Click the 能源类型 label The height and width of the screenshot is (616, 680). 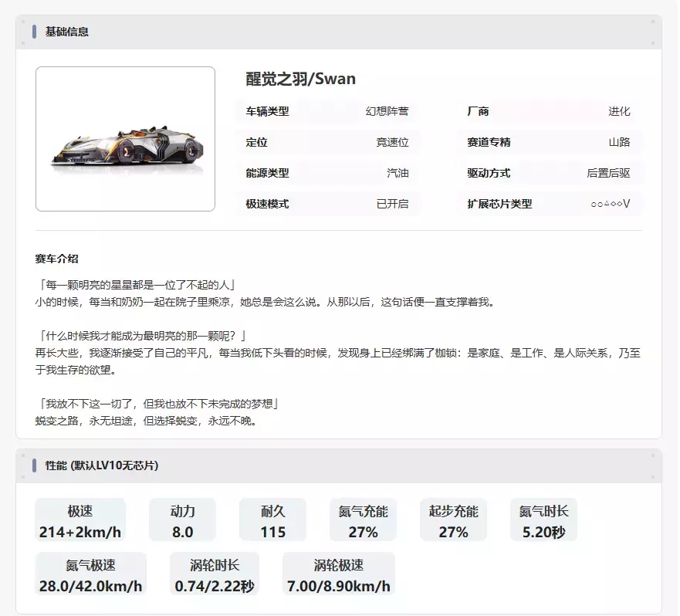coord(267,173)
